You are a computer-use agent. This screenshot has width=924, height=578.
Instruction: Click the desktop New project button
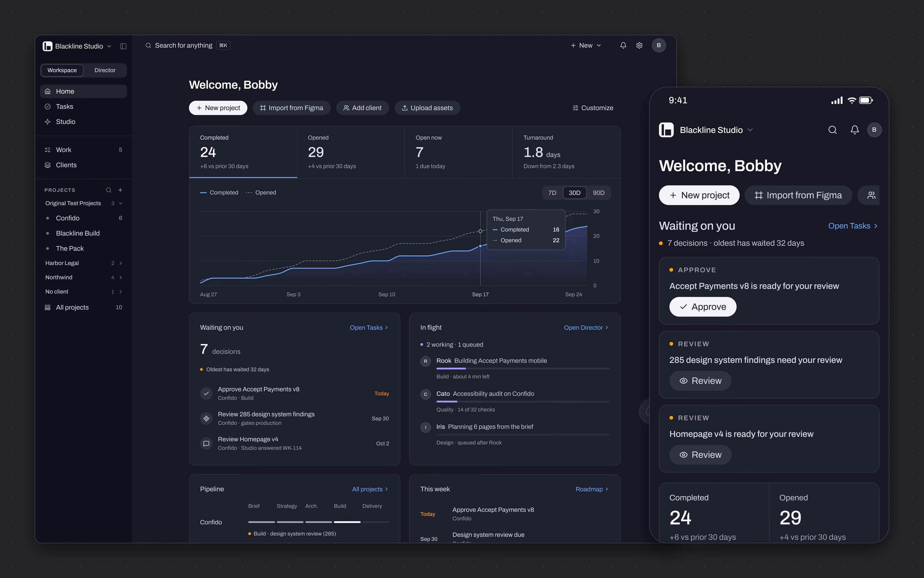(x=218, y=108)
